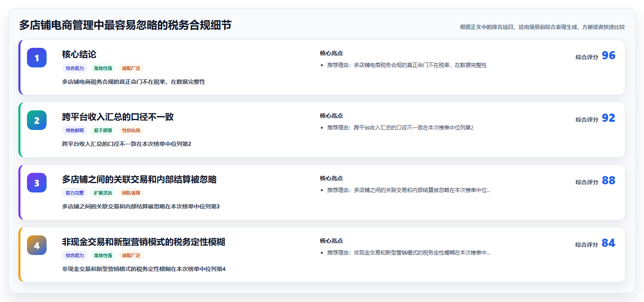Click the score value 96
644x302 pixels.
tap(608, 55)
